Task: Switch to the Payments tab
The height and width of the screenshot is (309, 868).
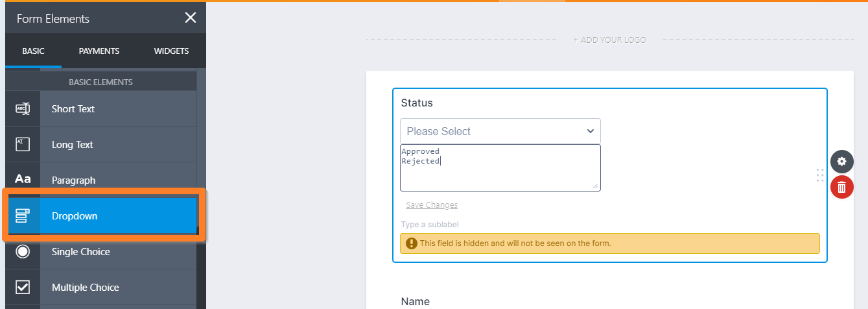Action: tap(99, 51)
